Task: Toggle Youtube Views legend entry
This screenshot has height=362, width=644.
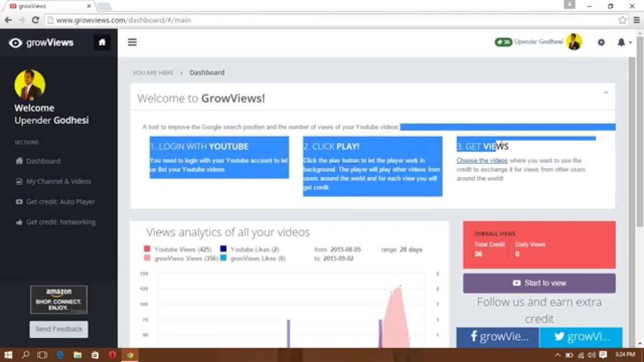Action: 177,249
